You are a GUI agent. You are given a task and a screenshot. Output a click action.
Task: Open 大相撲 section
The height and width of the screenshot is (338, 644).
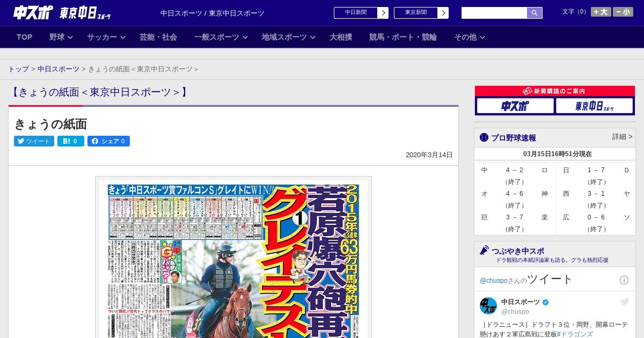click(x=341, y=37)
